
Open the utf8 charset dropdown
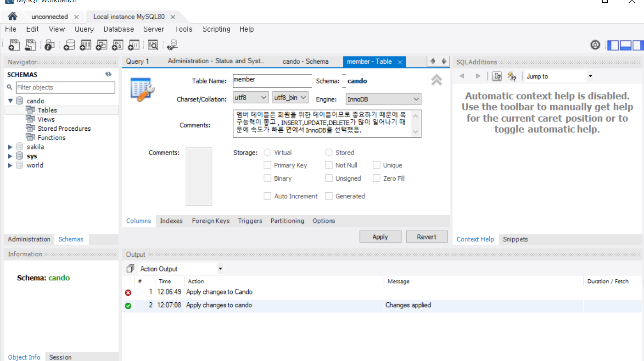[251, 98]
